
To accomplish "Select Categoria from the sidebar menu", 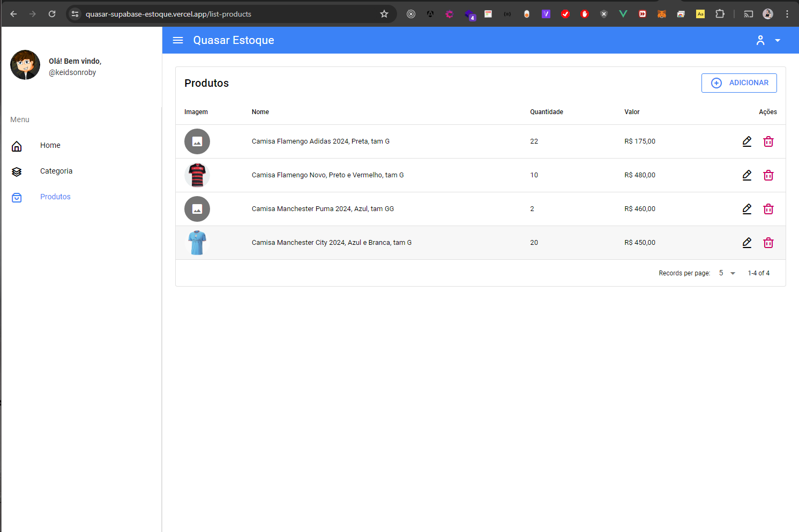I will 56,171.
